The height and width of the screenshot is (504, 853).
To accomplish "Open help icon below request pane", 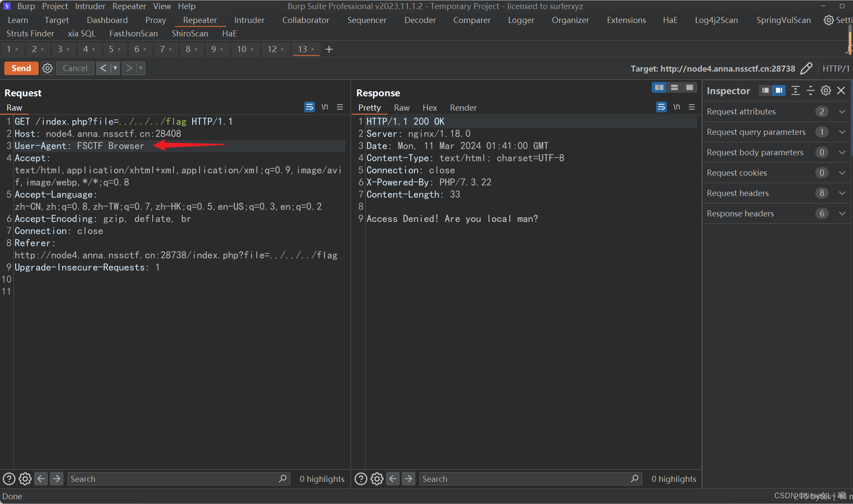I will click(x=9, y=479).
